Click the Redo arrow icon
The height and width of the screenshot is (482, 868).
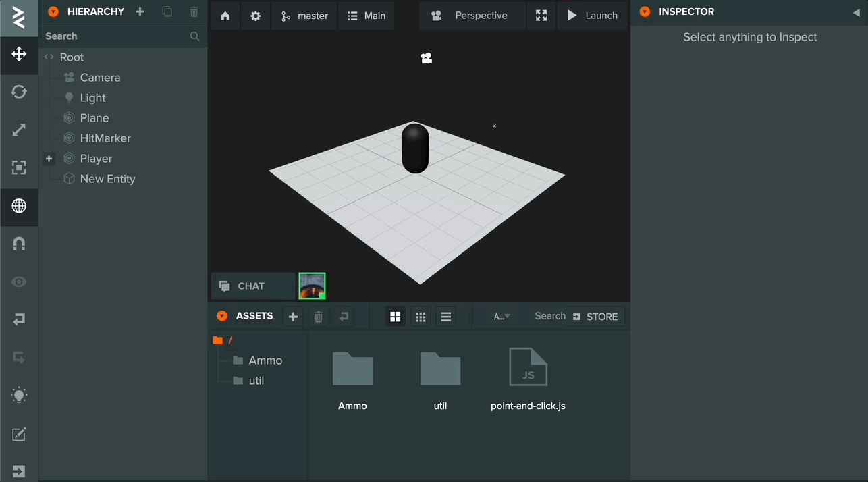click(19, 357)
